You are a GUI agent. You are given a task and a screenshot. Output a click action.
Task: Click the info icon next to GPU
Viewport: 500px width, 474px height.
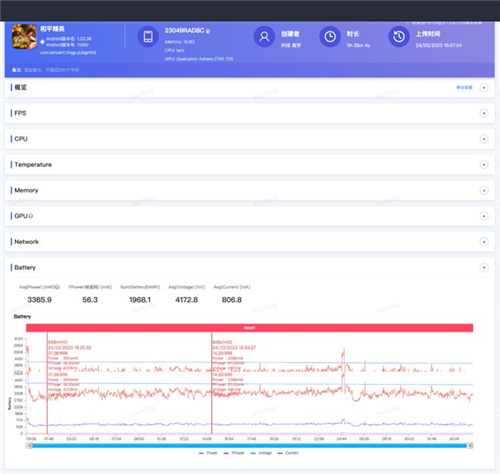pos(31,216)
